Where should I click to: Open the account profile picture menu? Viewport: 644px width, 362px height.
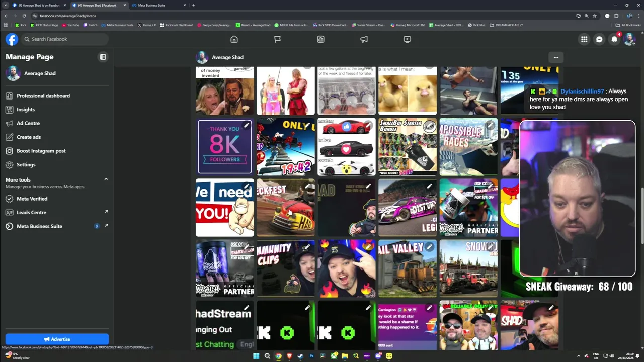tap(629, 39)
